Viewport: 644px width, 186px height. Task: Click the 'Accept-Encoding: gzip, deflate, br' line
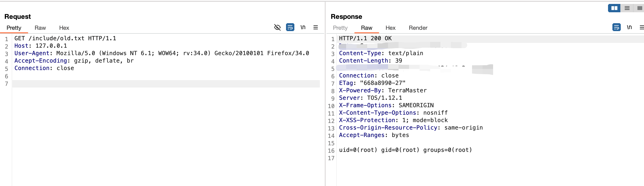[x=74, y=61]
